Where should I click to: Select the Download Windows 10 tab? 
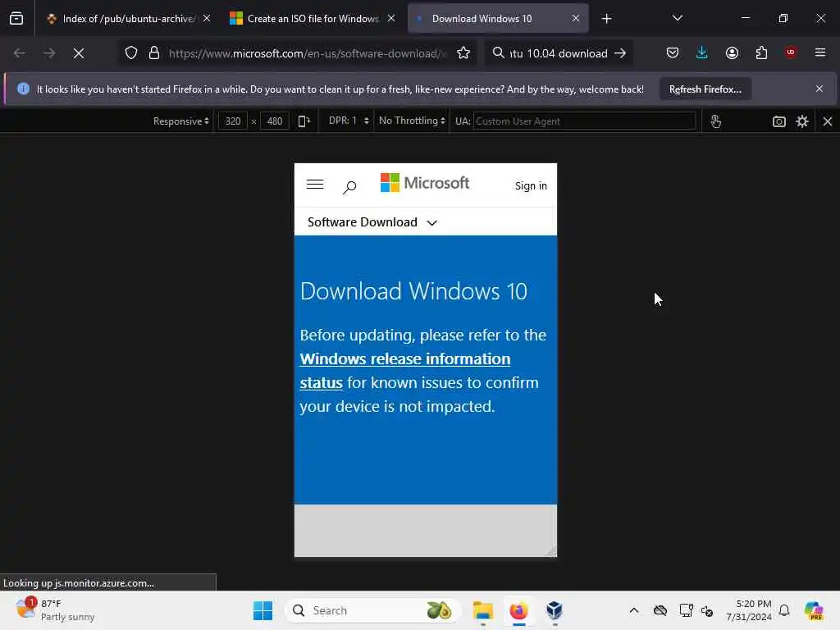[x=482, y=18]
